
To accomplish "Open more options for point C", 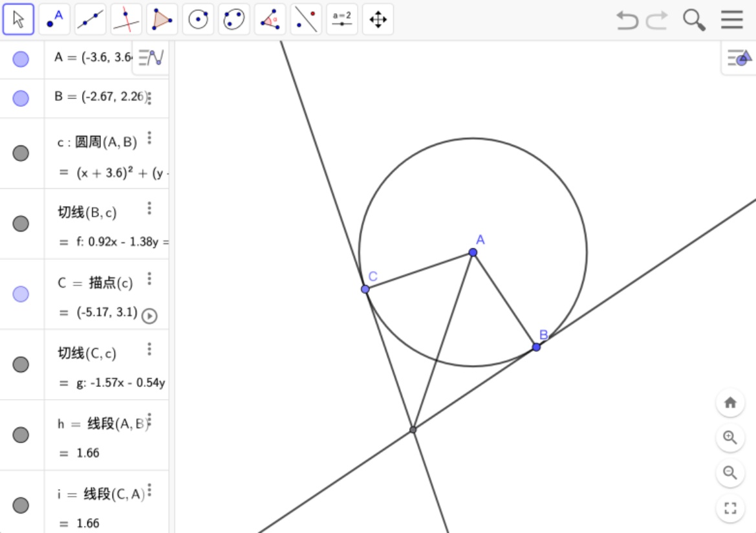I will point(149,279).
